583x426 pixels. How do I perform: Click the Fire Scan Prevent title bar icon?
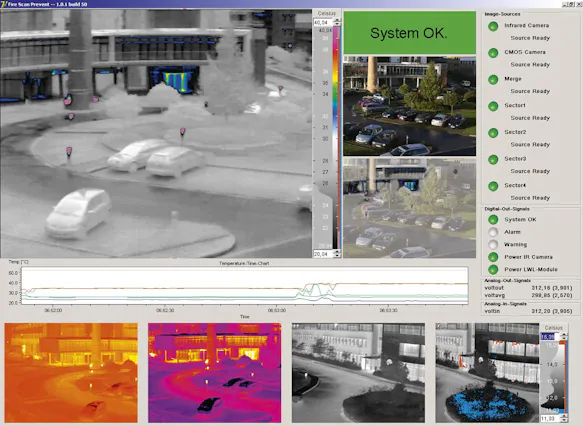tap(4, 4)
